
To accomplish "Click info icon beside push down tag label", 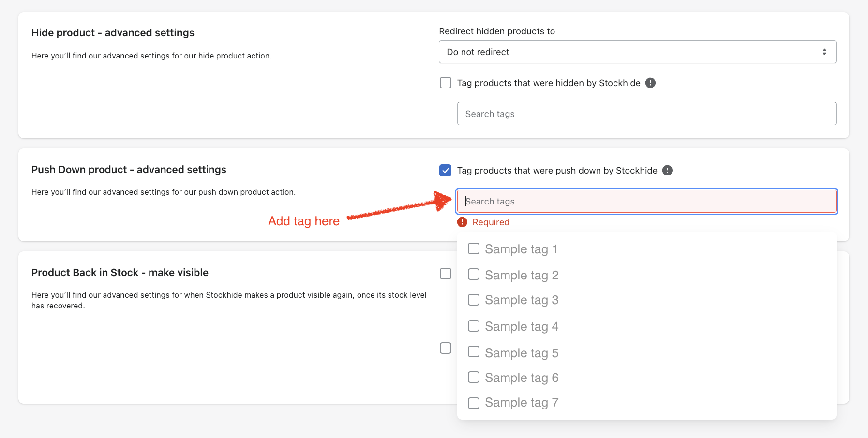I will coord(668,171).
